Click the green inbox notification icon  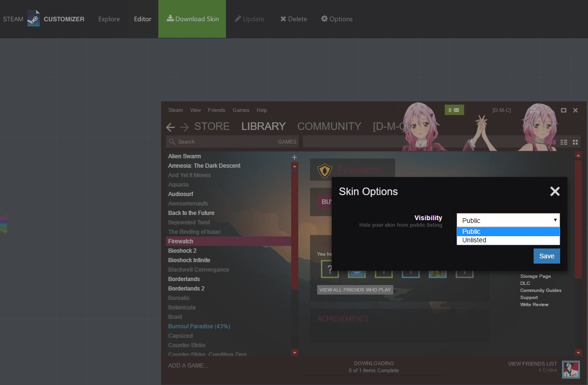[x=454, y=110]
